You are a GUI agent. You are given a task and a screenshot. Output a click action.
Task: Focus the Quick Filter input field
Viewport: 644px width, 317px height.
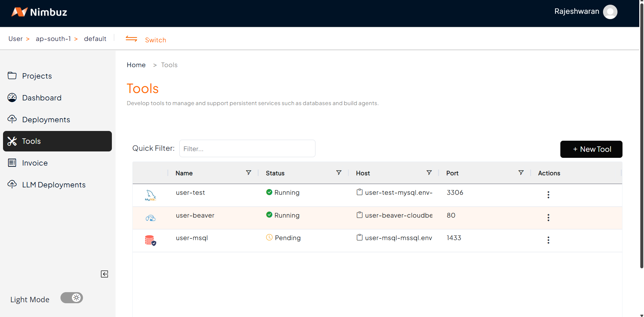pyautogui.click(x=247, y=148)
